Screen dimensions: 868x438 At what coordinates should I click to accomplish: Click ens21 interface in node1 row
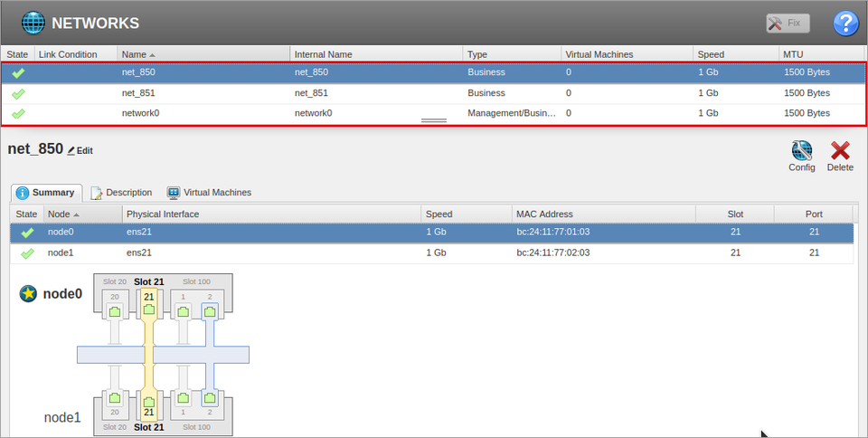pyautogui.click(x=139, y=253)
